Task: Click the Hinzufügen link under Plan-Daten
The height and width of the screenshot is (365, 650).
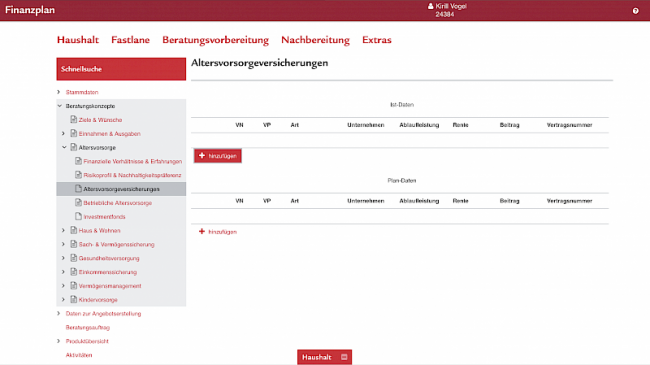Action: click(x=218, y=232)
